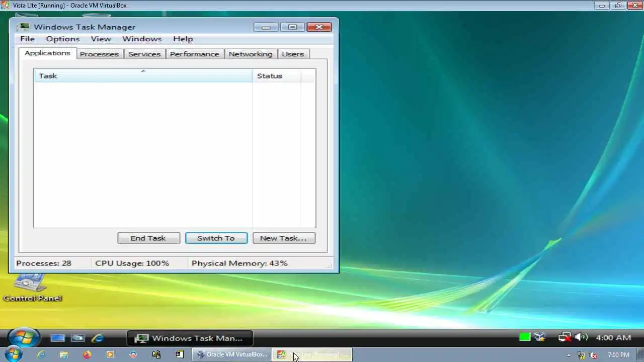Show hidden host tray icons arrow
This screenshot has height=362, width=644.
click(569, 355)
